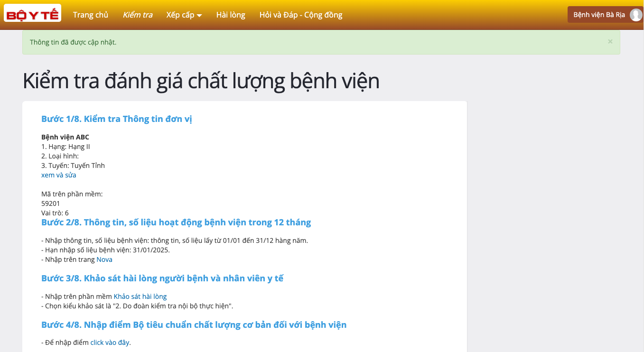Open Hỏi và Đáp - Cộng đồng

pos(300,15)
